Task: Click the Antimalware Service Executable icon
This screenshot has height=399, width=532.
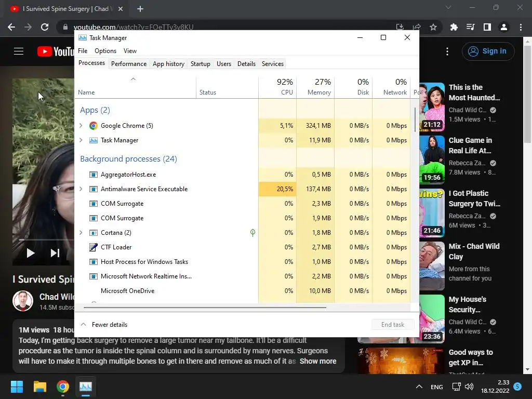Action: point(94,189)
